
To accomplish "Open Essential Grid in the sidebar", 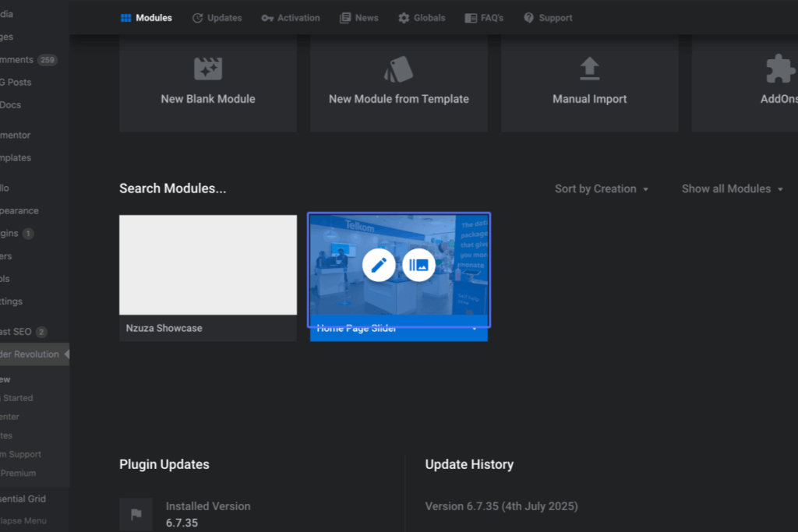I will tap(23, 499).
